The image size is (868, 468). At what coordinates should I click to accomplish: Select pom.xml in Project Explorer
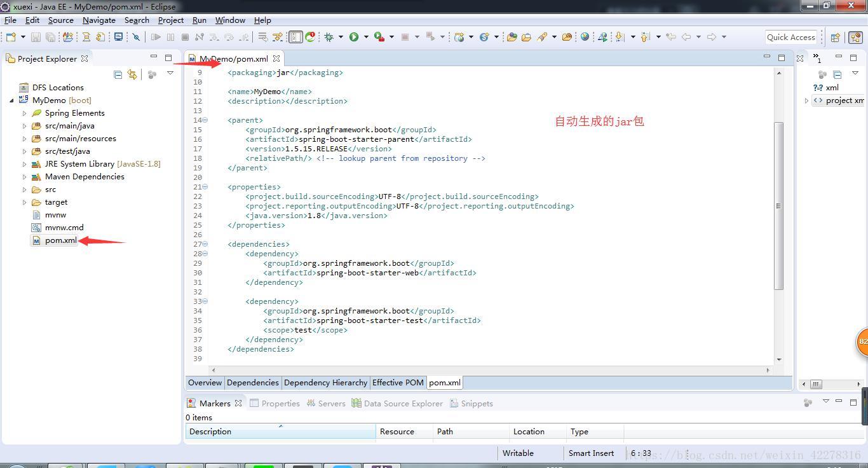[x=54, y=240]
